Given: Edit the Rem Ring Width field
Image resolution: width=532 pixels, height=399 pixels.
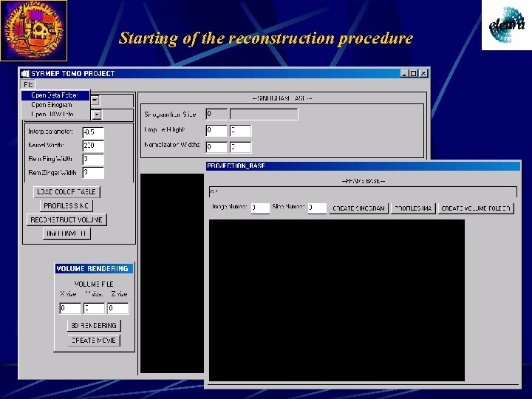Looking at the screenshot, I should [93, 159].
